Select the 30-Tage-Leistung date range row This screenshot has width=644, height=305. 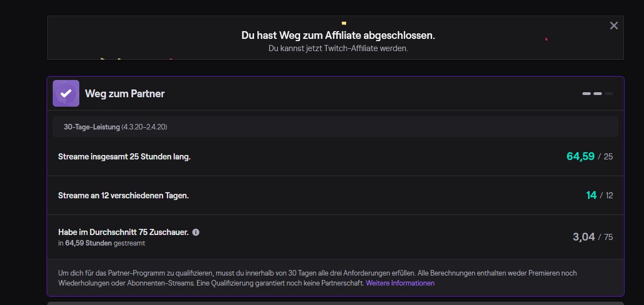(x=335, y=127)
